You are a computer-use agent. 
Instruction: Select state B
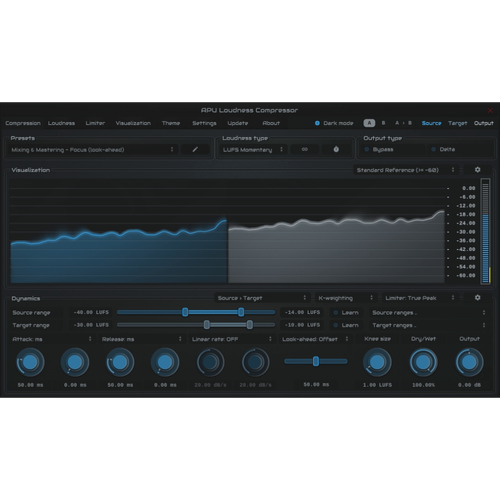[383, 123]
